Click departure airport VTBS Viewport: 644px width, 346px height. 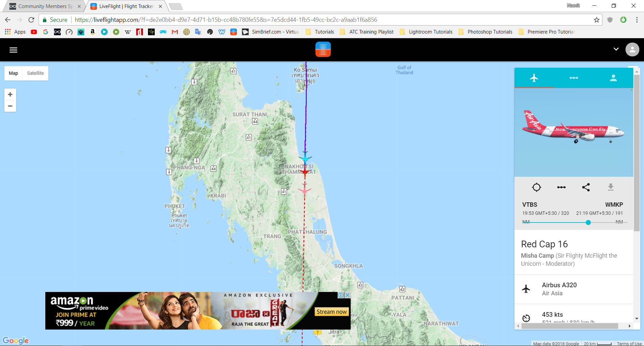click(530, 205)
